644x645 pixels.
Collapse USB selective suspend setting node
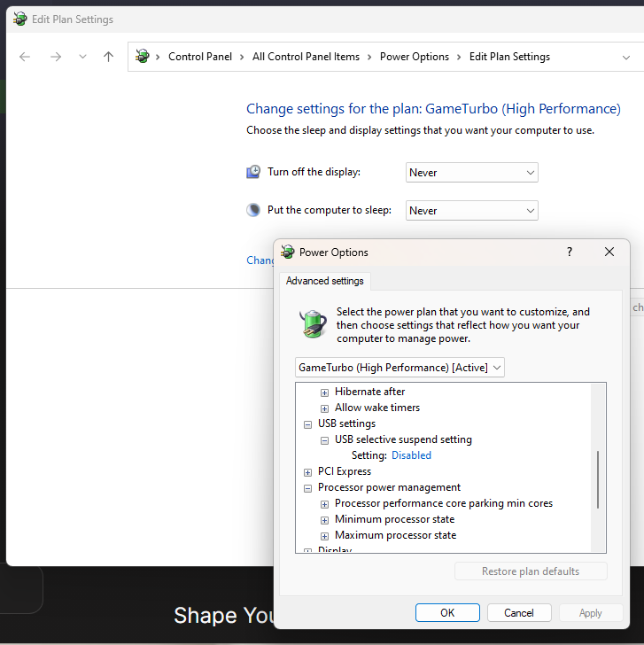[324, 441]
